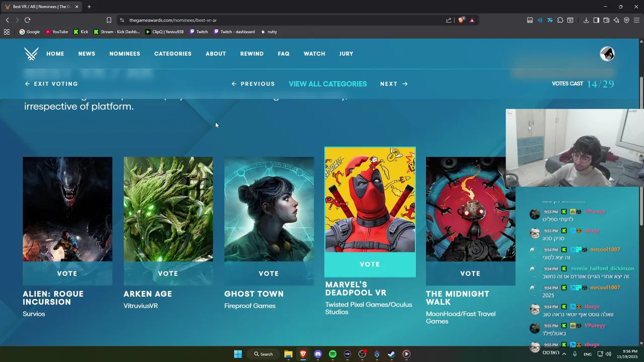
Task: Click the Brave Rewards triangle icon
Action: (472, 20)
